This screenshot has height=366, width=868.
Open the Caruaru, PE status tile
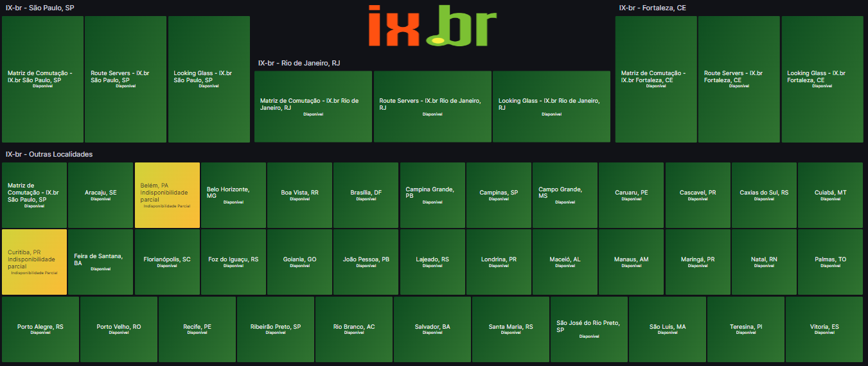click(x=632, y=195)
